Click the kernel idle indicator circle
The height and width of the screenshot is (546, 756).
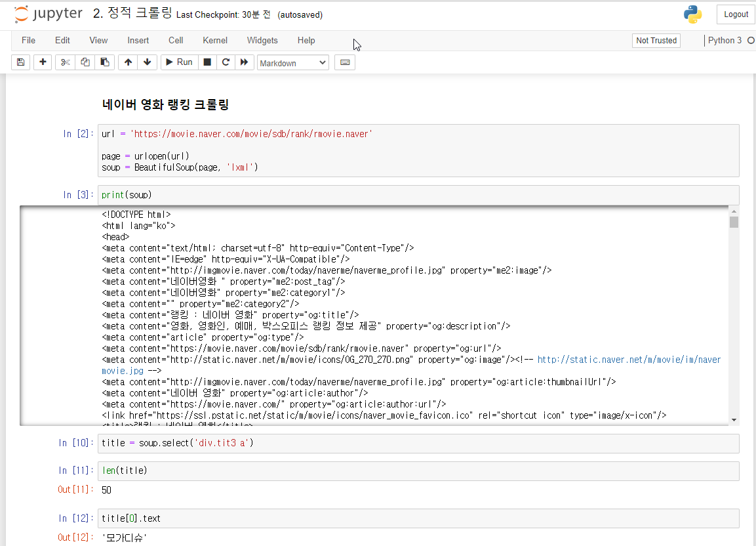tap(751, 41)
